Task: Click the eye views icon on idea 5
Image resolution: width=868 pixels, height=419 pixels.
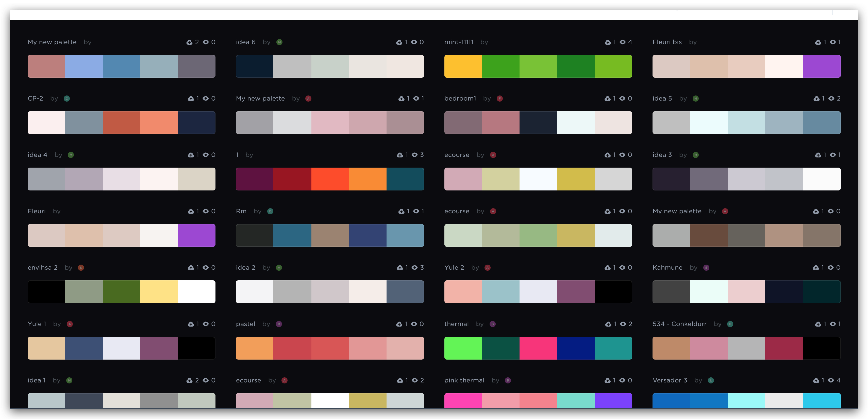Action: pyautogui.click(x=831, y=99)
